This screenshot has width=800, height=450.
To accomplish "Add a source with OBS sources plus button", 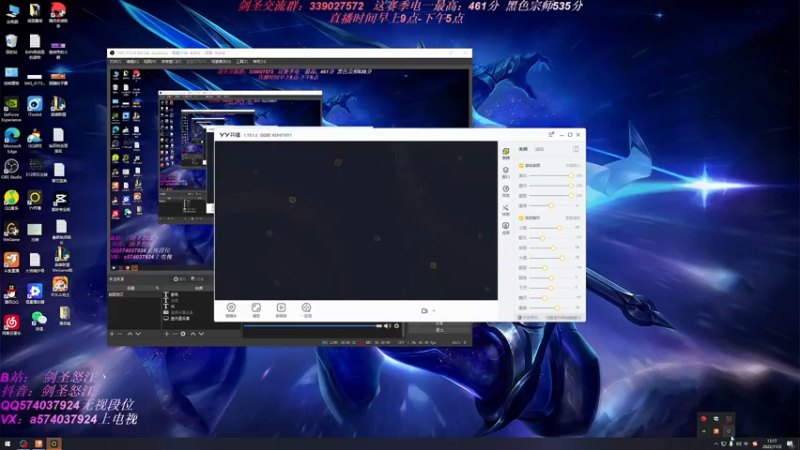I will [166, 334].
